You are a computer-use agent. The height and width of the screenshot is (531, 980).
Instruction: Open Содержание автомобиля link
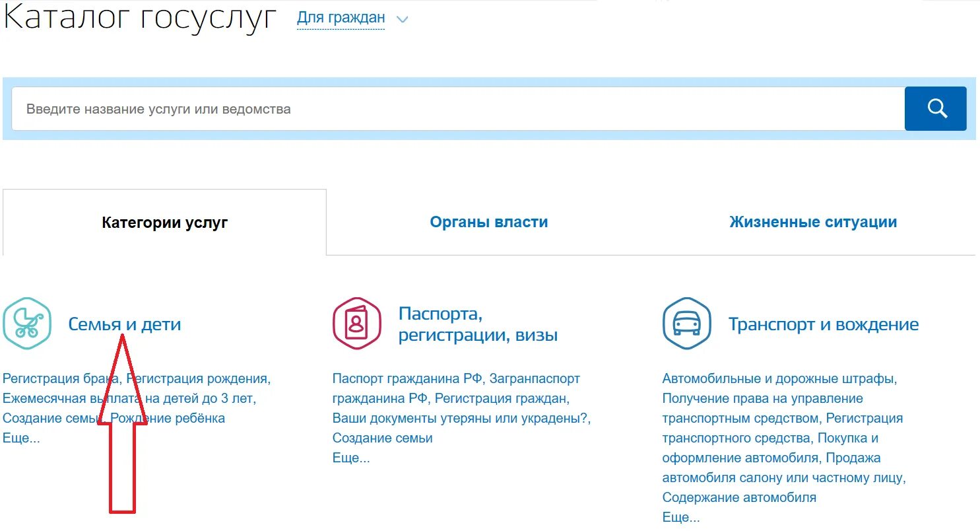[x=739, y=498]
